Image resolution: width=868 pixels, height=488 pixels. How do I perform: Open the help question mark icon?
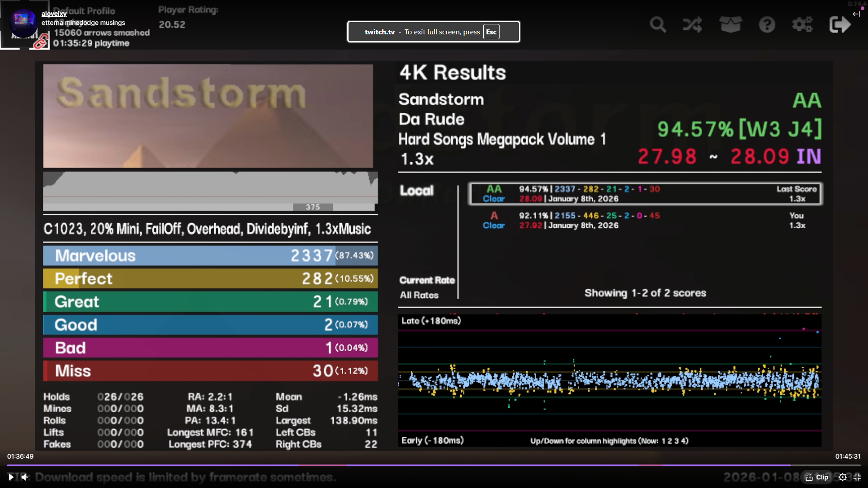click(767, 24)
